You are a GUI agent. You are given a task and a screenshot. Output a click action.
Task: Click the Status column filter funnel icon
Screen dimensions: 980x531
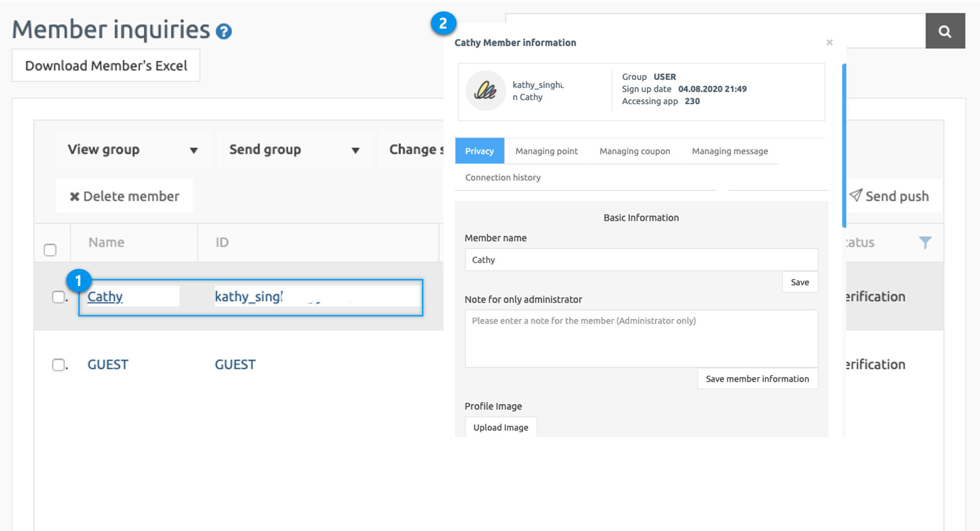[x=925, y=243]
